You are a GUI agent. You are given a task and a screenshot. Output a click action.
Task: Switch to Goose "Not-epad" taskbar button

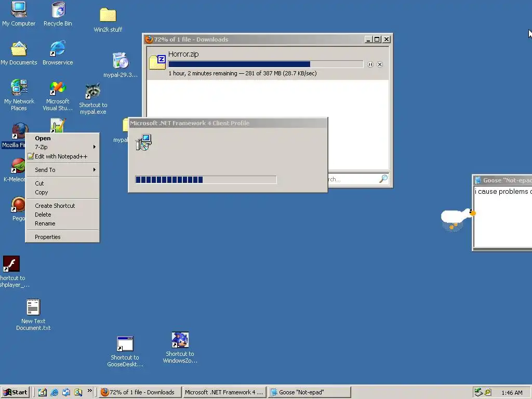pyautogui.click(x=309, y=392)
